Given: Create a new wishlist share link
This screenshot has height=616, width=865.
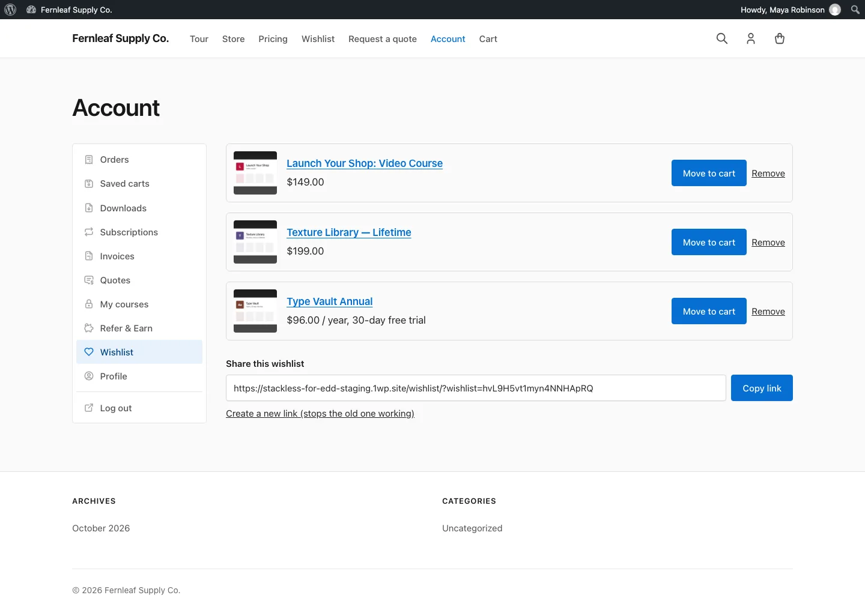Looking at the screenshot, I should 320,414.
